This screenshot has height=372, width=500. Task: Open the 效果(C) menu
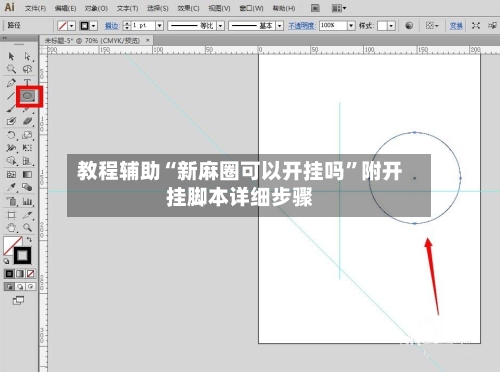pyautogui.click(x=188, y=8)
